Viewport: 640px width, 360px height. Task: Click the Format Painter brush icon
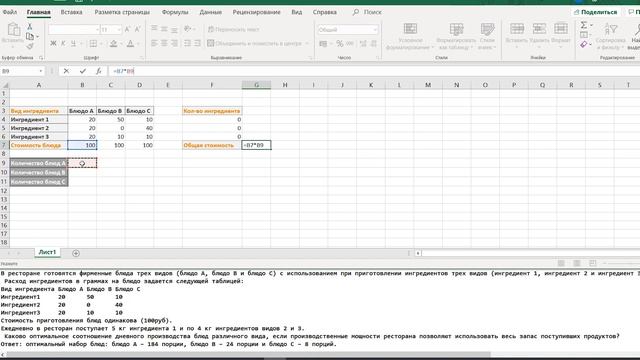(30, 46)
